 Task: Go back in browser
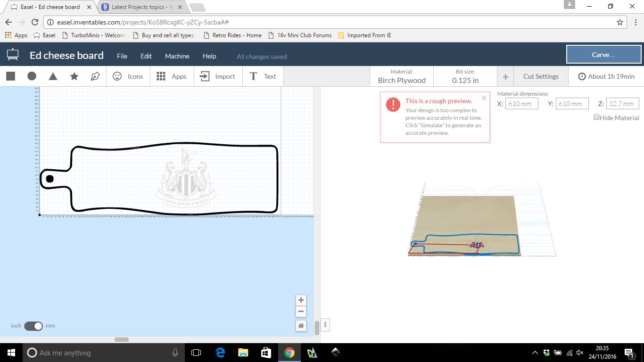[8, 22]
